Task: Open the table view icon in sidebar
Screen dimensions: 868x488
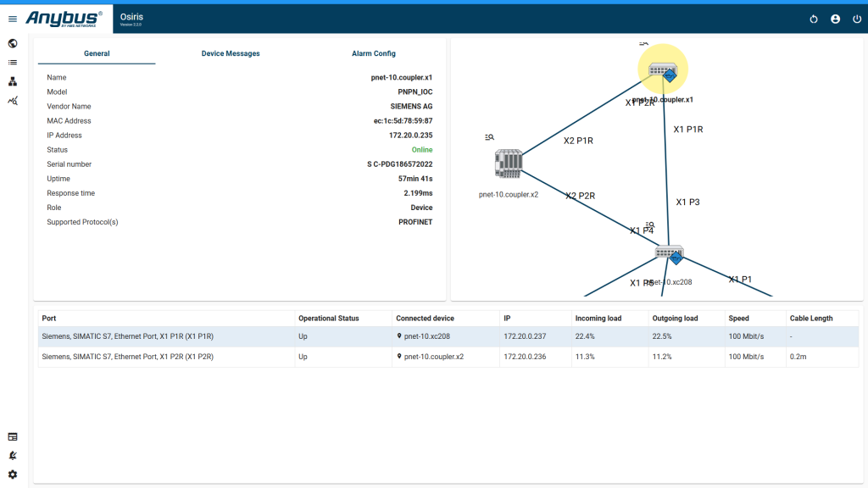Action: point(12,437)
